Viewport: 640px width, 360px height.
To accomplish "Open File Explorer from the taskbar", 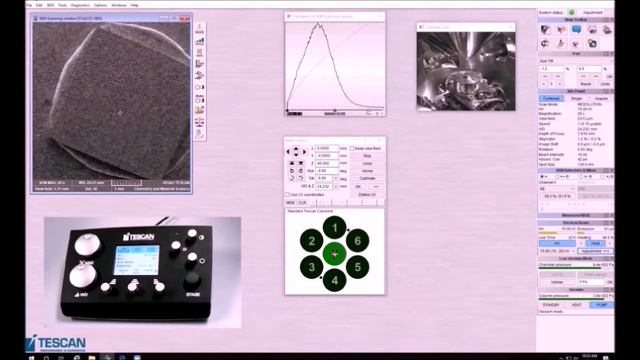I will point(92,358).
